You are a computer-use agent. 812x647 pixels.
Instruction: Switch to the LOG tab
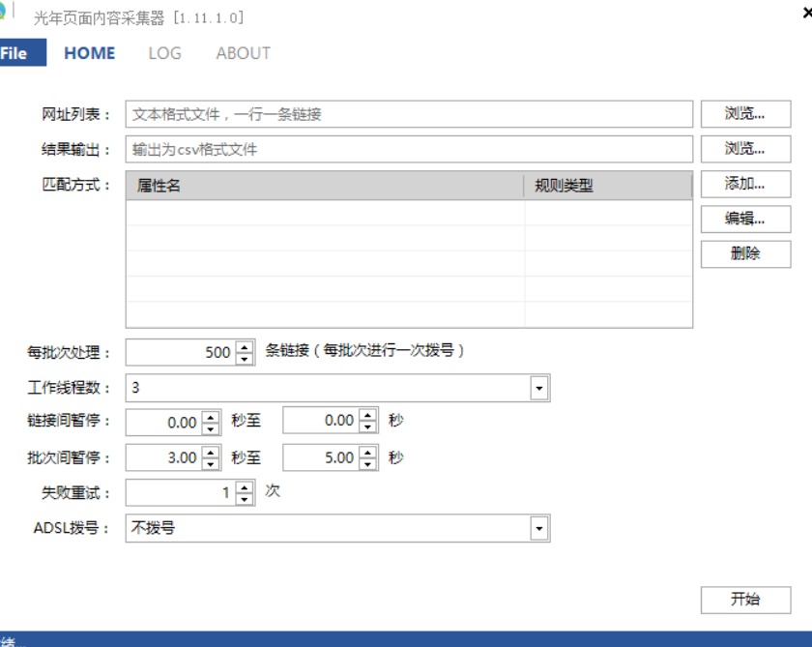(163, 53)
